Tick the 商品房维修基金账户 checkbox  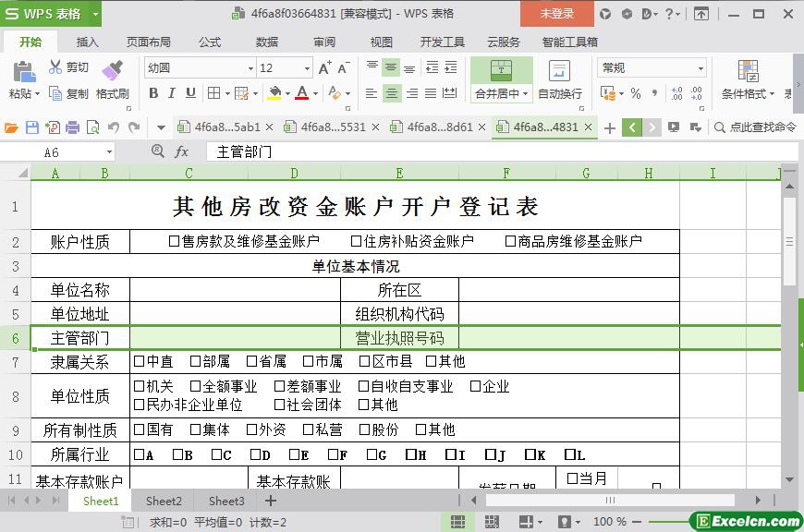tap(510, 241)
